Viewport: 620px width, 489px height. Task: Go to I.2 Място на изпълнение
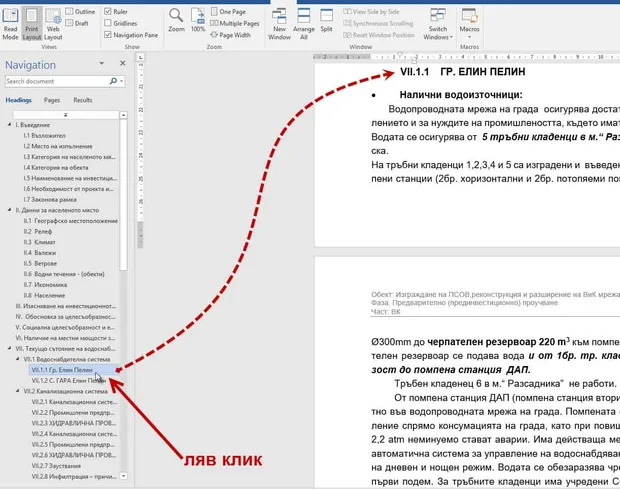coord(58,146)
